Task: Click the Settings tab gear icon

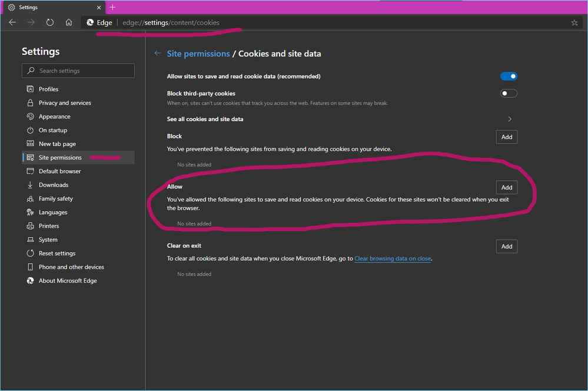Action: click(12, 8)
